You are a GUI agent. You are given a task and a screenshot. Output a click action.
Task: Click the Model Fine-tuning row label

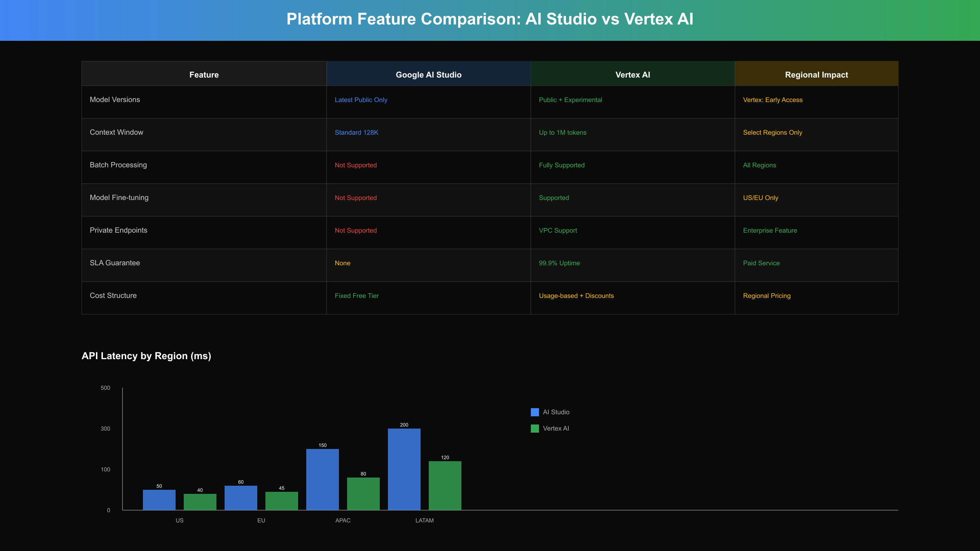(119, 198)
